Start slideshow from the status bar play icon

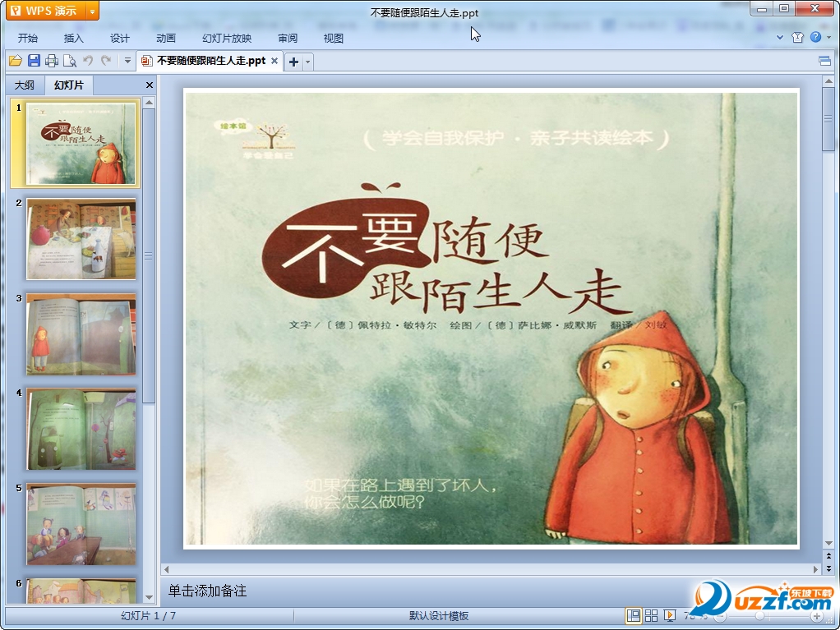670,615
